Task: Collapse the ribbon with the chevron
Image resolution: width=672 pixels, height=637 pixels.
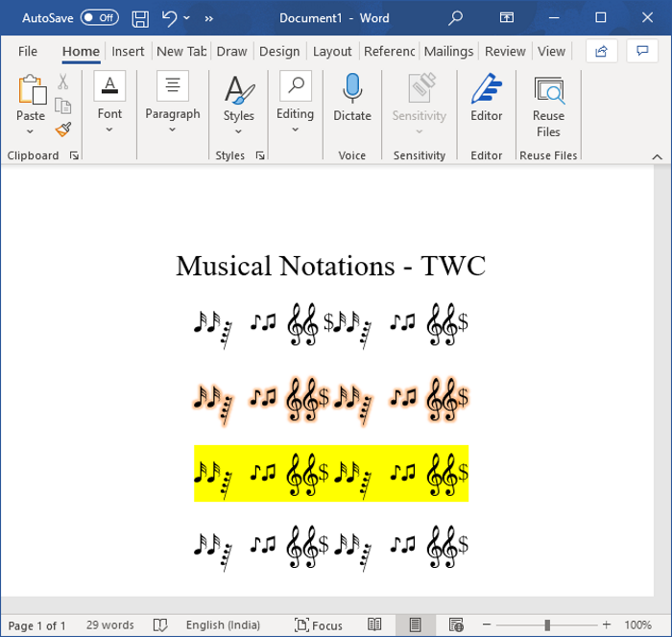Action: tap(657, 157)
